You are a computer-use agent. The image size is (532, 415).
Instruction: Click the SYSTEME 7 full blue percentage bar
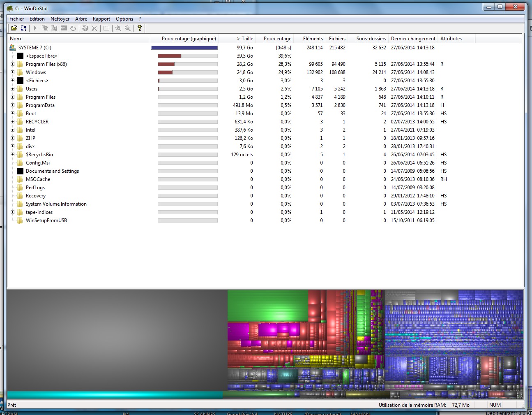pos(184,48)
